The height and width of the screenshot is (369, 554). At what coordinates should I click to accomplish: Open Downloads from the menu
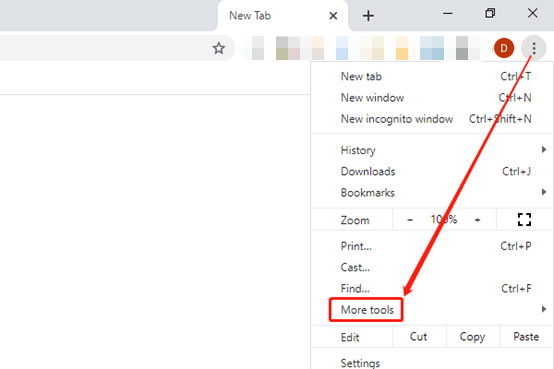coord(432,171)
